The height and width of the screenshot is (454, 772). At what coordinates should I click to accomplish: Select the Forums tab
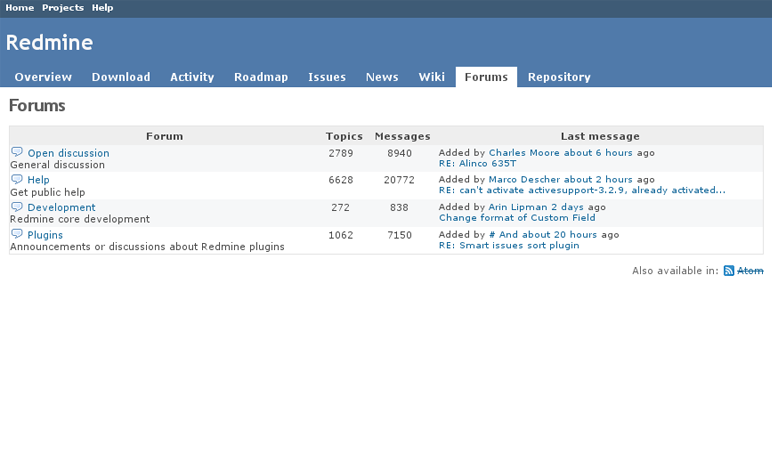click(x=486, y=77)
